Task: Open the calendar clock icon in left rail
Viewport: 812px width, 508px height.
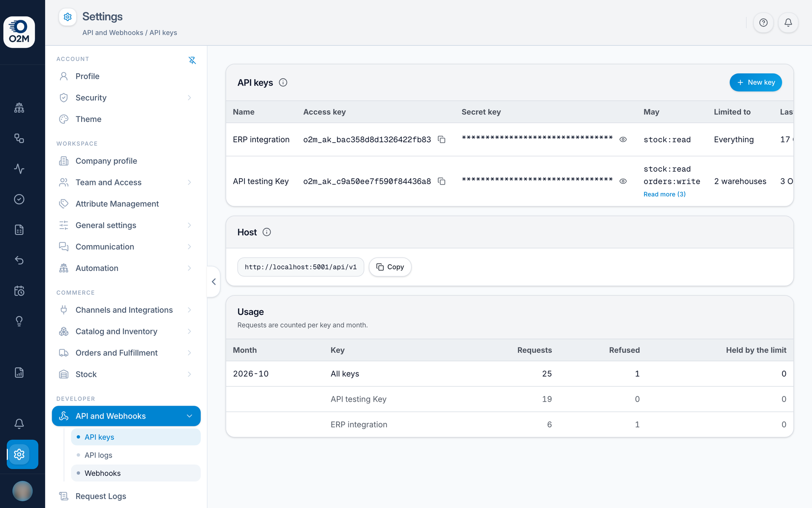Action: click(19, 291)
